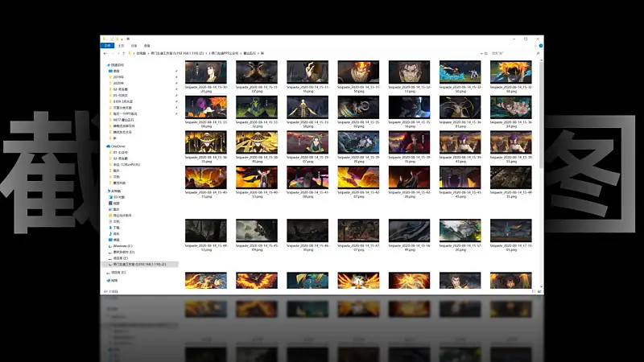Expand breadcrumb chevron after 此电脑

click(x=148, y=53)
